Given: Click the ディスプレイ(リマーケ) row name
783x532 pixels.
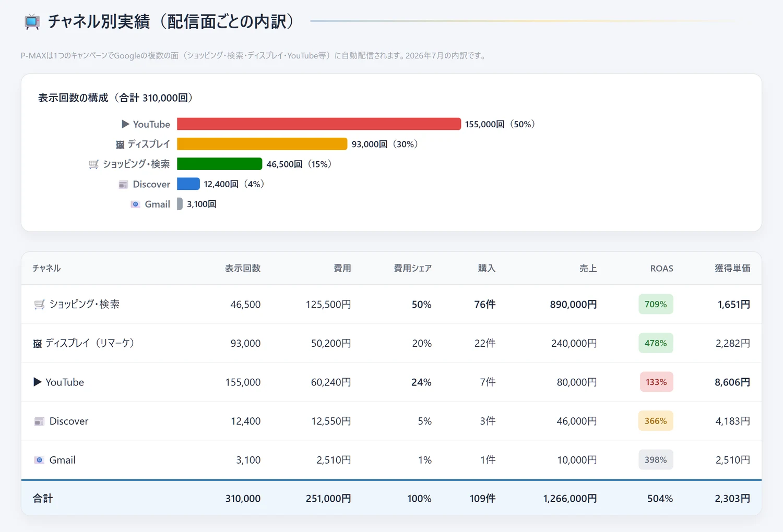Looking at the screenshot, I should 90,343.
